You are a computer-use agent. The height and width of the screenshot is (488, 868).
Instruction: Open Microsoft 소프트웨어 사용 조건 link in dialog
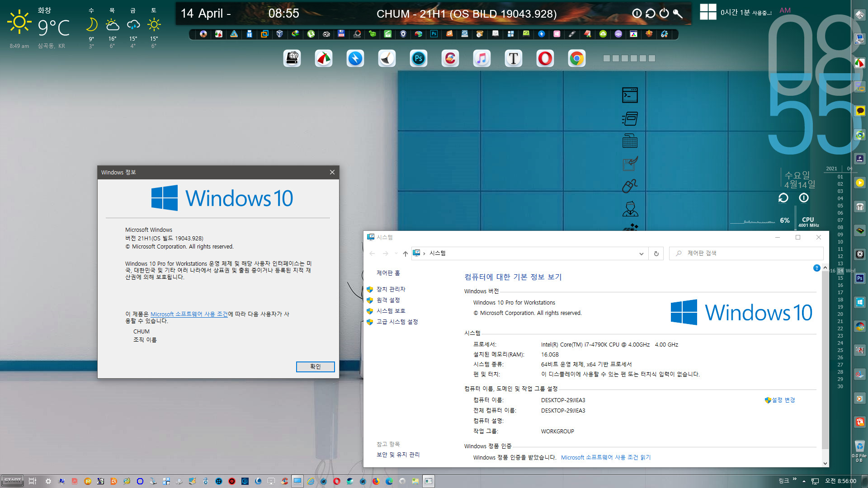189,314
